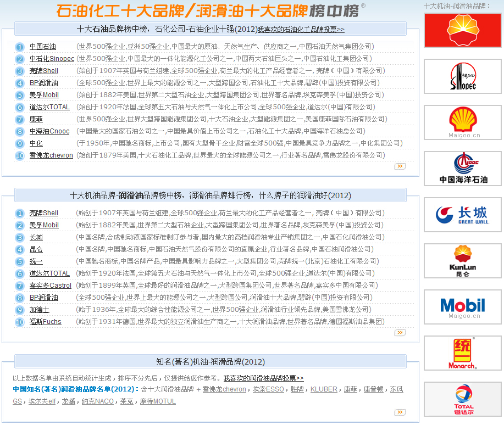
Task: Click the 十大机油-润滑油品牌 sidebar label
Action: point(457,6)
